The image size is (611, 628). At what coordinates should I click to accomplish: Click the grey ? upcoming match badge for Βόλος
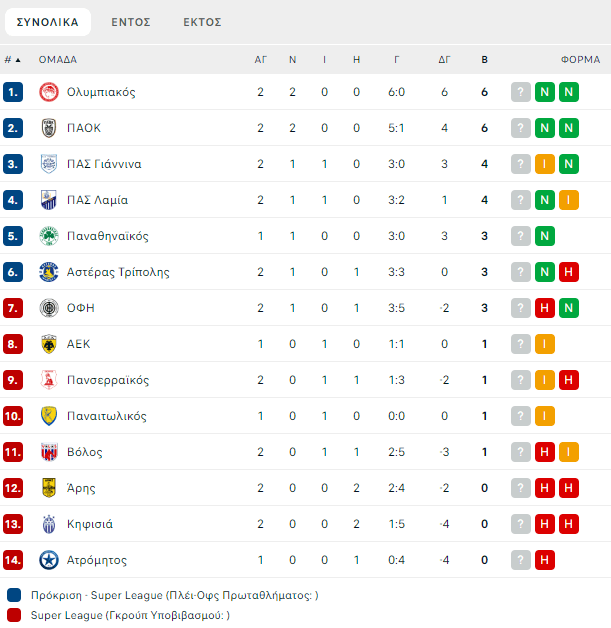point(521,452)
